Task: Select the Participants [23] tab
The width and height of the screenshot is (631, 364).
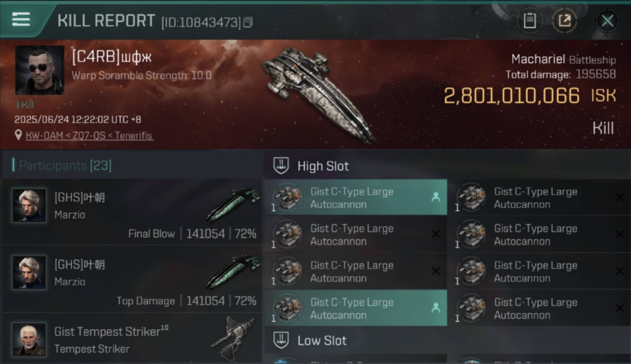Action: (65, 165)
